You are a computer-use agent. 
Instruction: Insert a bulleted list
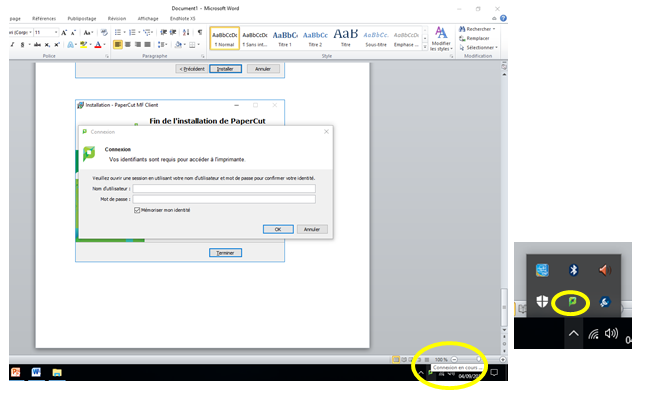[118, 33]
